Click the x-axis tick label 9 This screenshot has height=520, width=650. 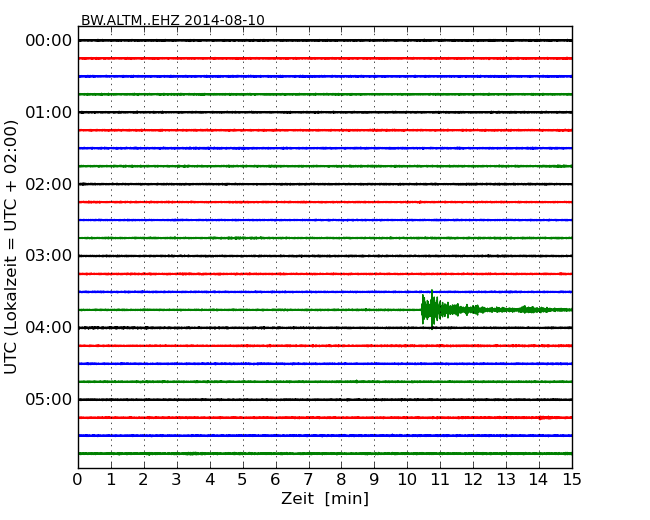[374, 479]
